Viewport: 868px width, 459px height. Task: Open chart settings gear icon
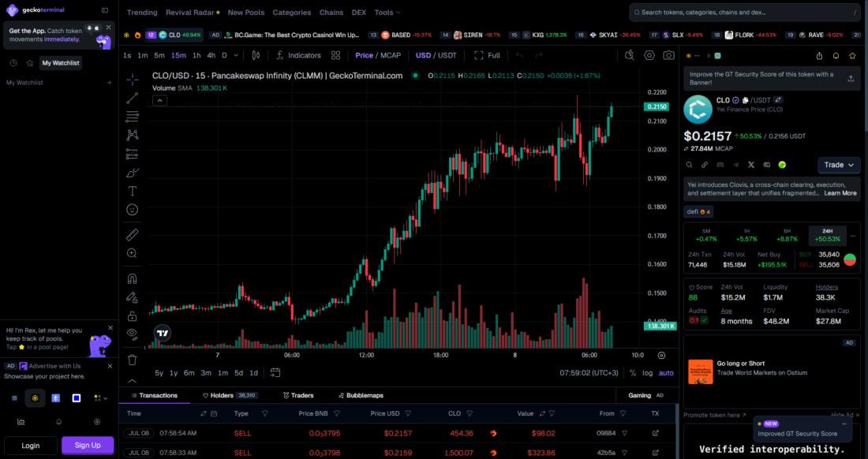tap(649, 55)
